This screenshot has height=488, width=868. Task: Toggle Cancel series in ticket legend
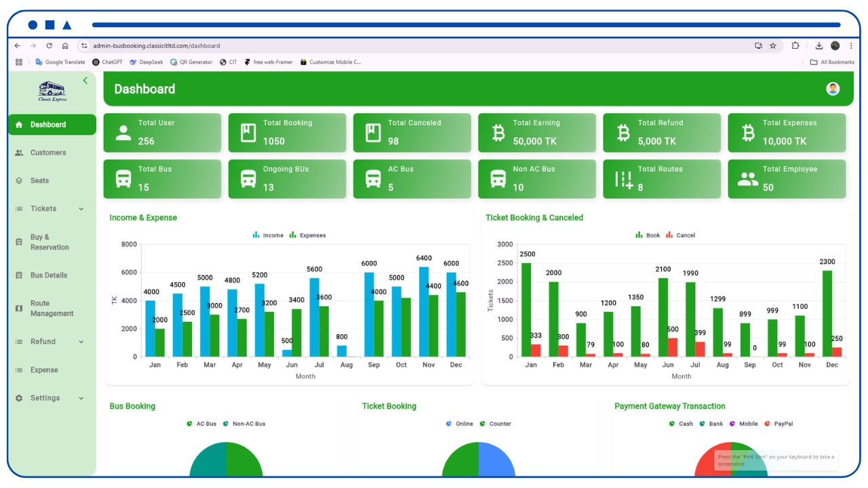click(680, 235)
